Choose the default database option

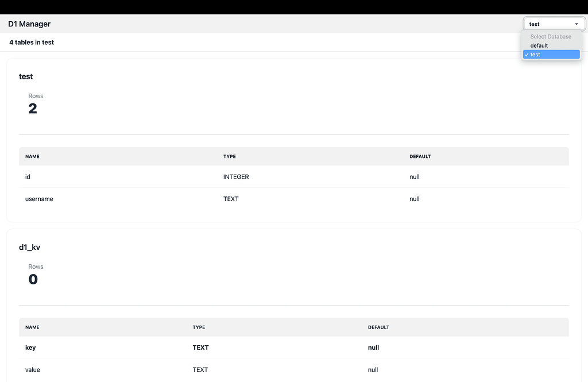coord(551,45)
